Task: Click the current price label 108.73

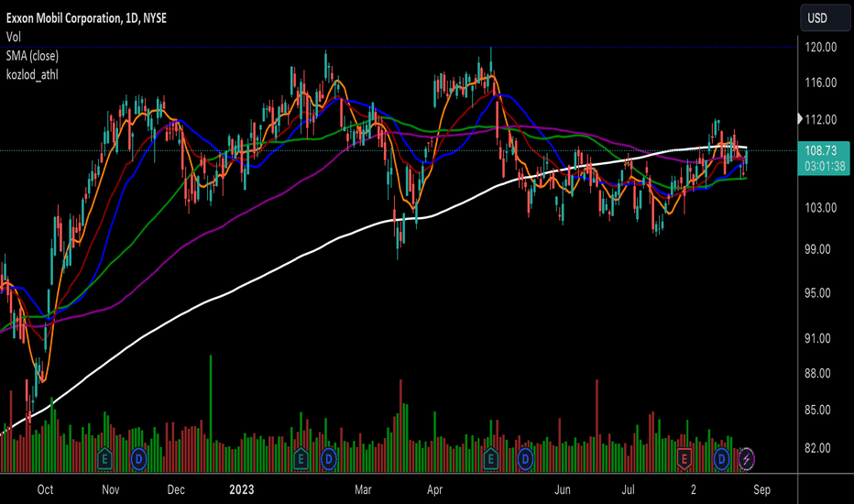Action: pos(820,151)
